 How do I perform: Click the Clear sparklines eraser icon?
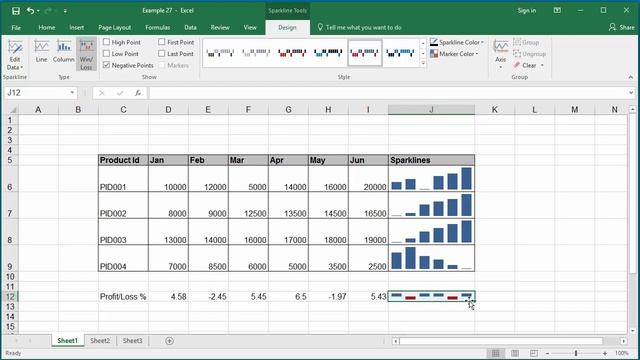(x=517, y=65)
